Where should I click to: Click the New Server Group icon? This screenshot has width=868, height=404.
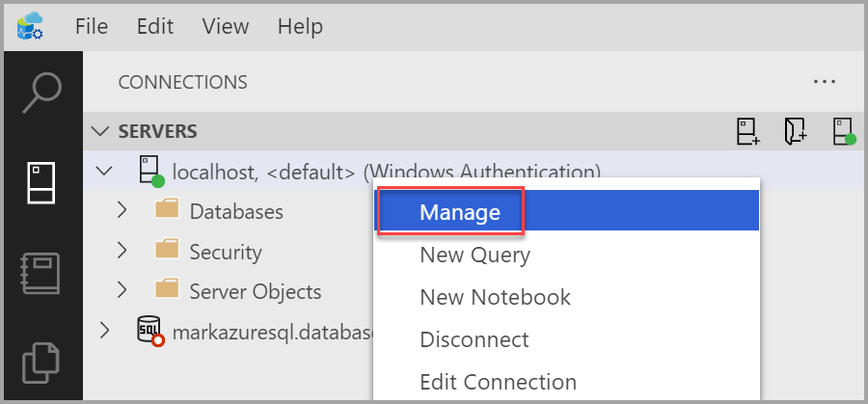(x=796, y=132)
